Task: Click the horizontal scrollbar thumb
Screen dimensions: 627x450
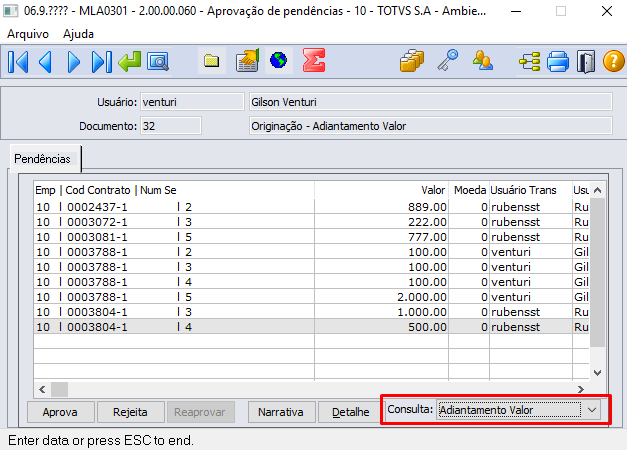Action: 60,389
